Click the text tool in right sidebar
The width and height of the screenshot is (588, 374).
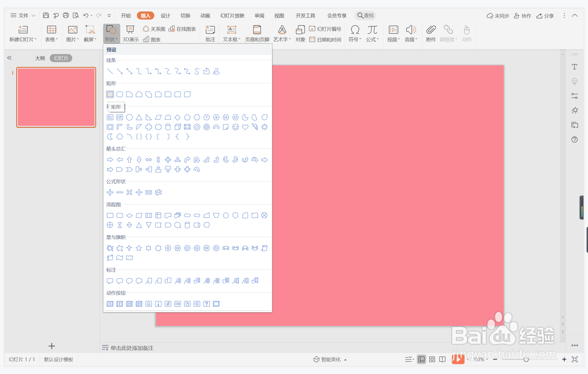pos(574,67)
